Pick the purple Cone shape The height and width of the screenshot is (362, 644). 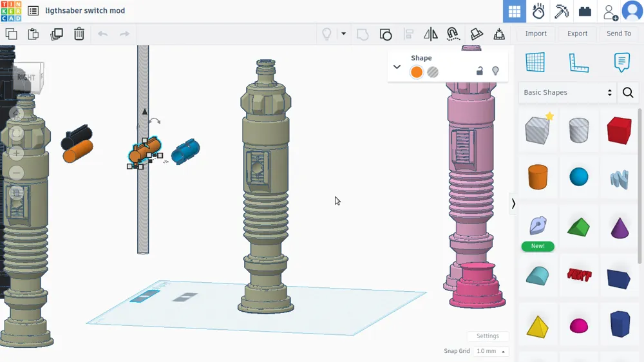620,227
